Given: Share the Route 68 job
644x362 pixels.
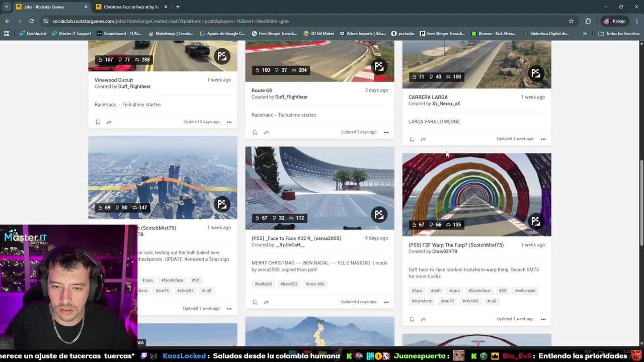Looking at the screenshot, I should tap(266, 133).
